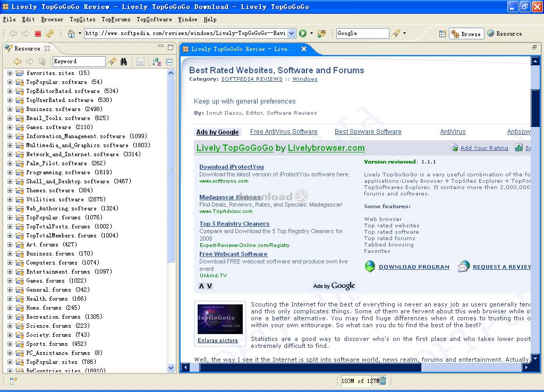544x392 pixels.
Task: Click the Keyword input field
Action: [x=79, y=62]
